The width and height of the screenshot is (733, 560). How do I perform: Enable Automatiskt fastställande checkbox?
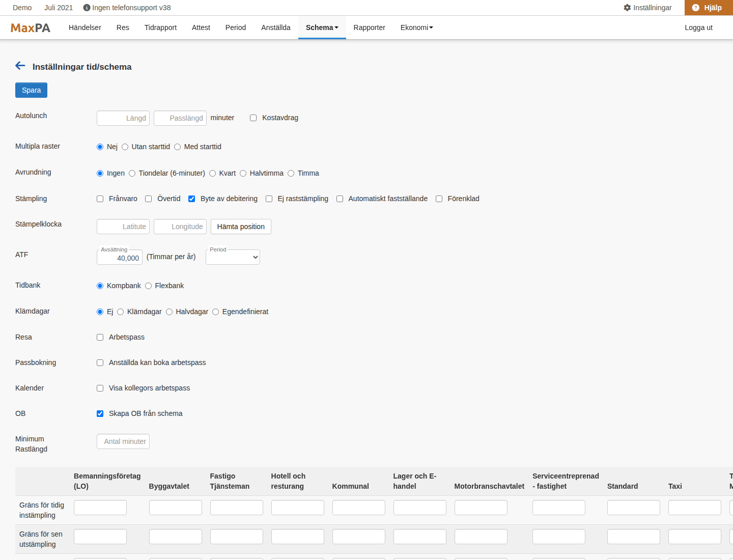click(x=340, y=199)
